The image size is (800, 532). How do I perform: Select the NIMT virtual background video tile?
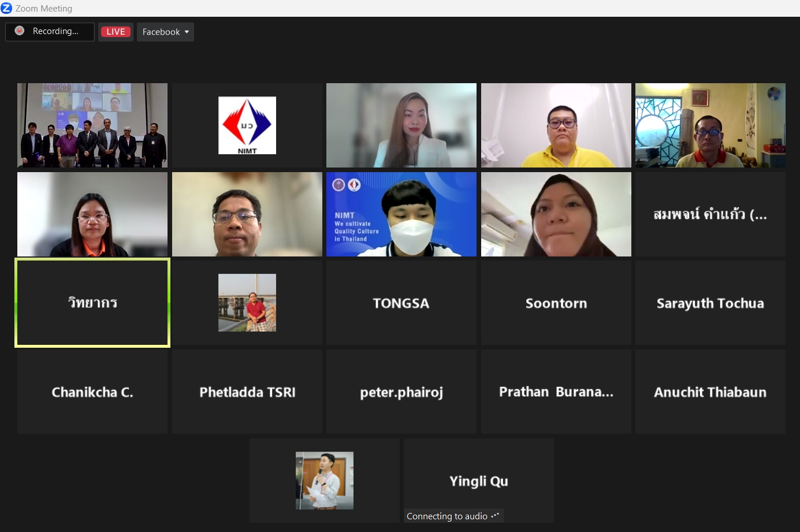pyautogui.click(x=401, y=214)
